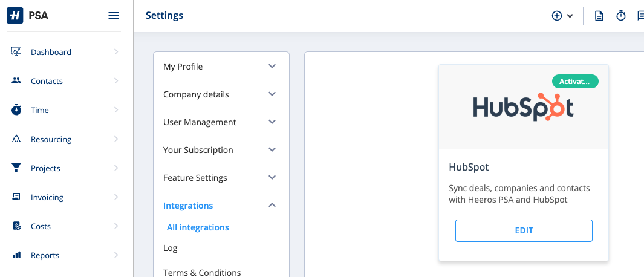Expand Costs submenu arrow
This screenshot has height=277, width=644.
[x=116, y=226]
